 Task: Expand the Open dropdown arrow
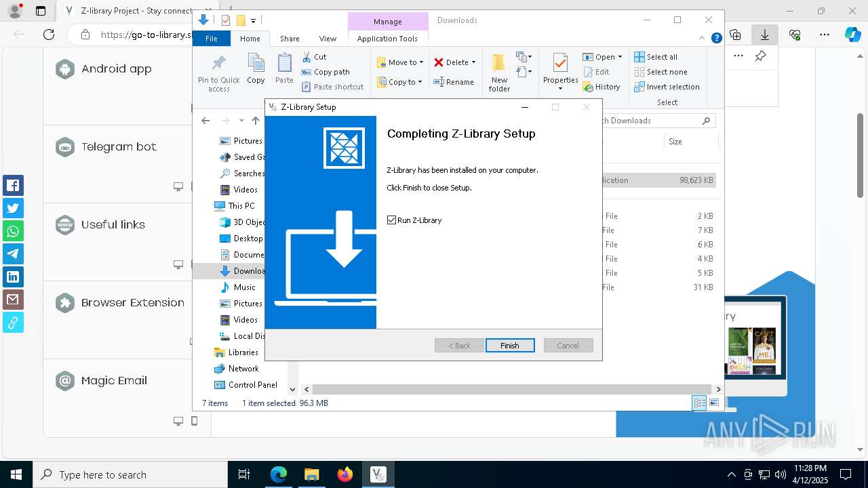pos(620,57)
